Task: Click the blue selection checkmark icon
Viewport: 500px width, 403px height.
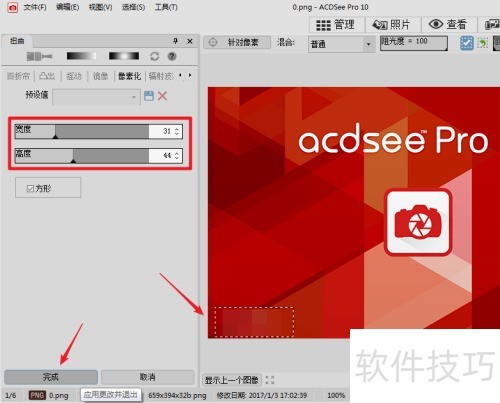Action: coord(467,43)
